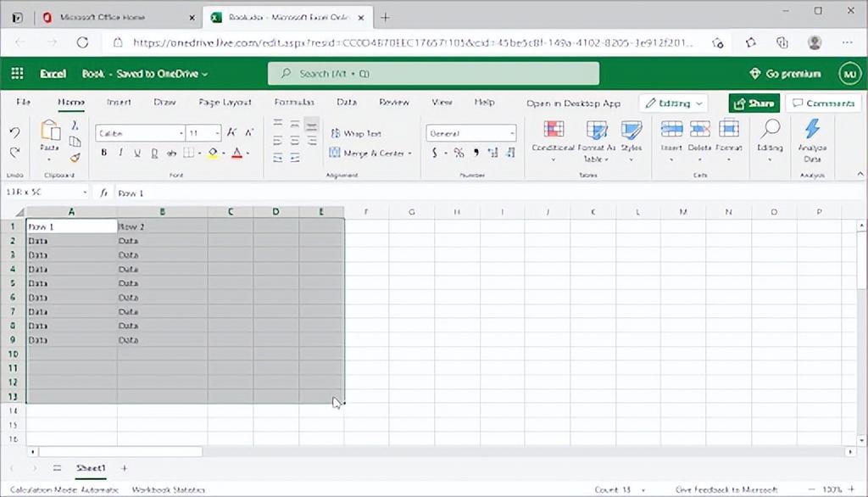Align text left
Screen dimensions: 868x497
click(278, 141)
